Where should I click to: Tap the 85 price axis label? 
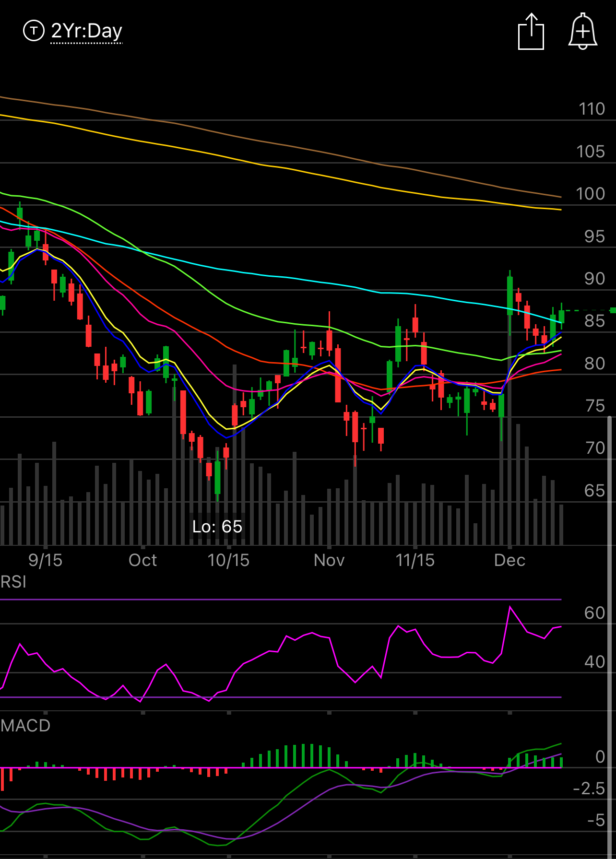click(594, 321)
